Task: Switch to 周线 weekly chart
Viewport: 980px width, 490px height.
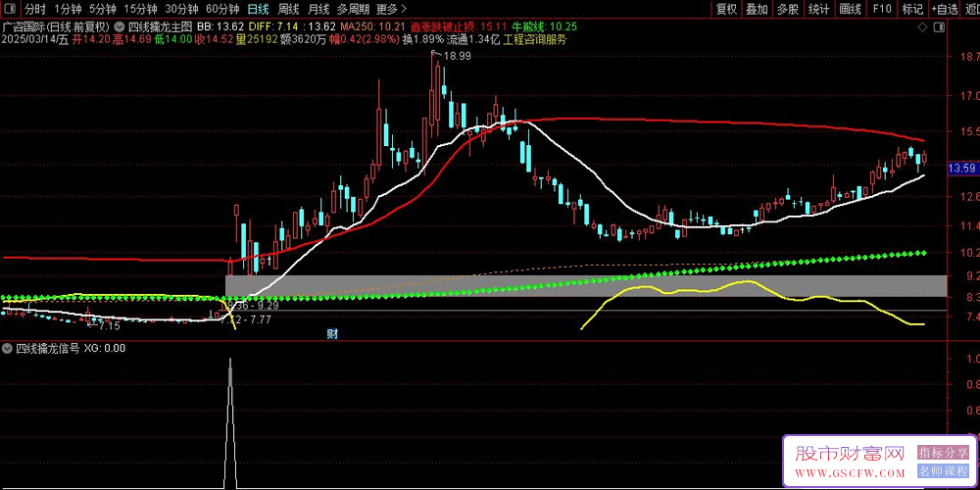Action: pyautogui.click(x=288, y=9)
